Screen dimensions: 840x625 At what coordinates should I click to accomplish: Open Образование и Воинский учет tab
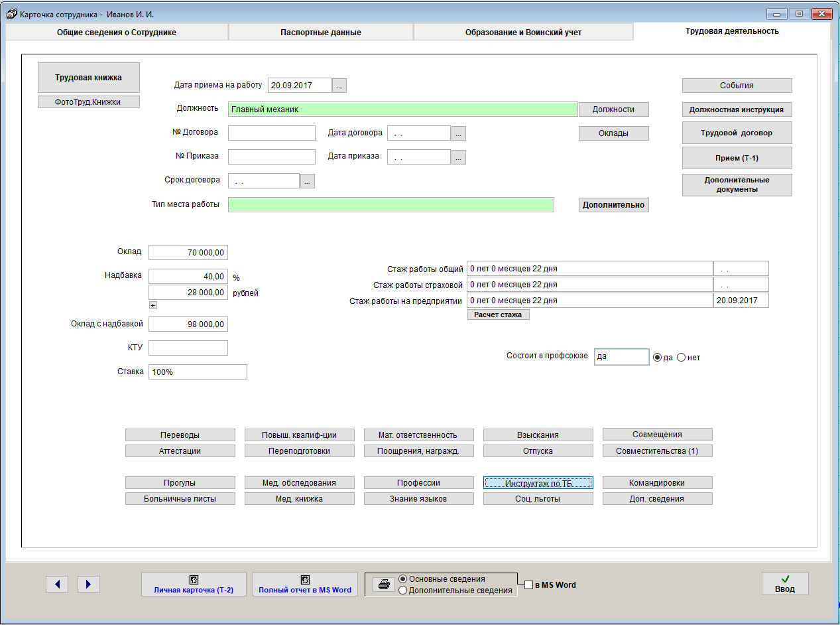tap(523, 33)
